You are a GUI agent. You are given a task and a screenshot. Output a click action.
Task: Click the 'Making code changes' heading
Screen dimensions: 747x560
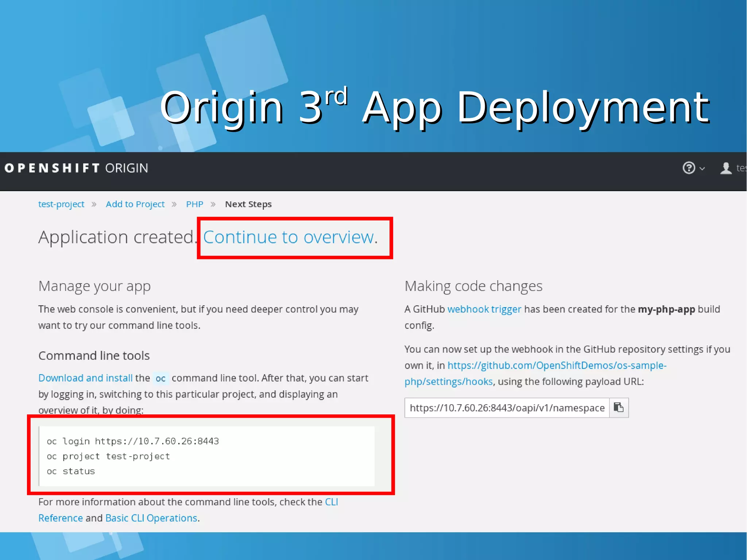[x=473, y=286]
